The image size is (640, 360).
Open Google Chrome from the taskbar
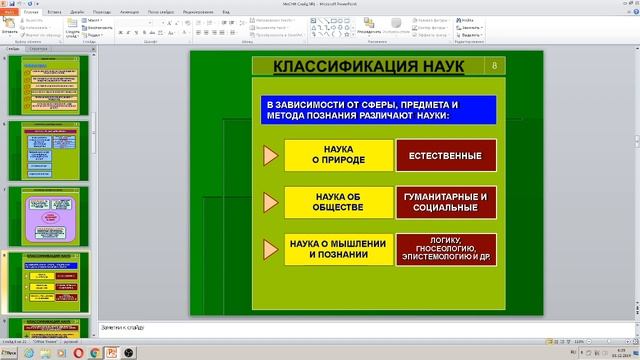click(95, 353)
